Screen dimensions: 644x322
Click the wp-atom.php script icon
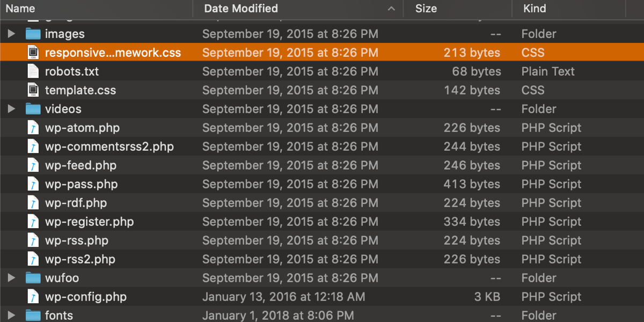click(33, 128)
